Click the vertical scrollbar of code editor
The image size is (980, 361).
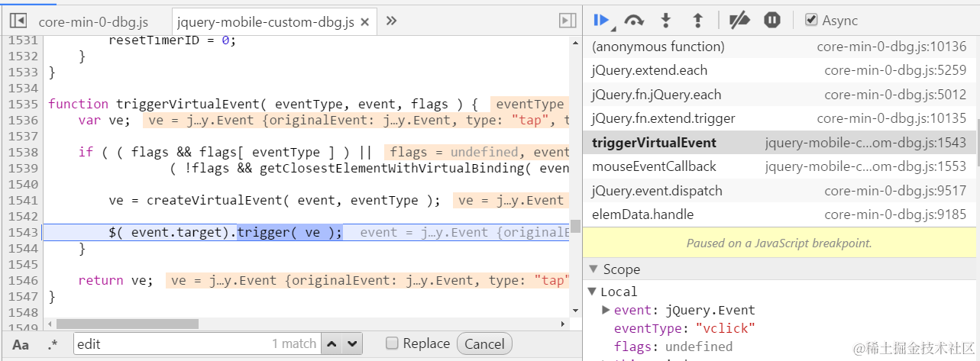(x=575, y=226)
